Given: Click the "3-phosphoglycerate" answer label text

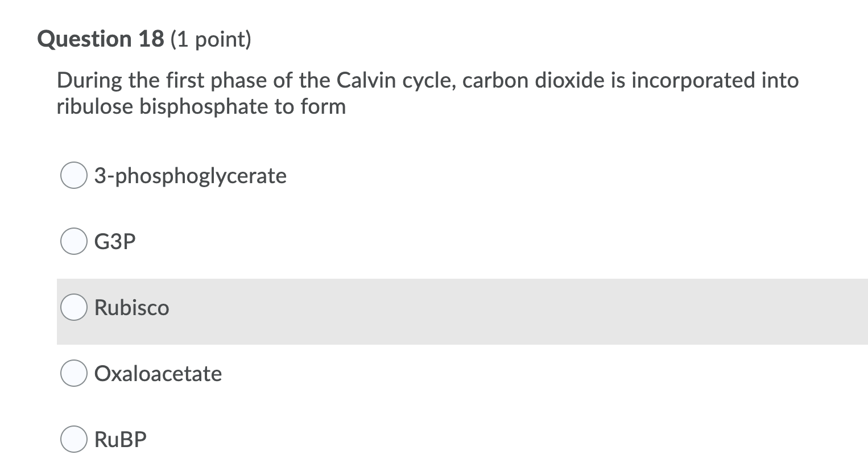Looking at the screenshot, I should coord(190,176).
